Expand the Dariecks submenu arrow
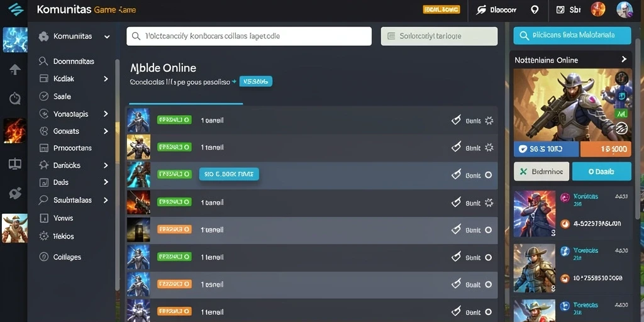 click(106, 165)
